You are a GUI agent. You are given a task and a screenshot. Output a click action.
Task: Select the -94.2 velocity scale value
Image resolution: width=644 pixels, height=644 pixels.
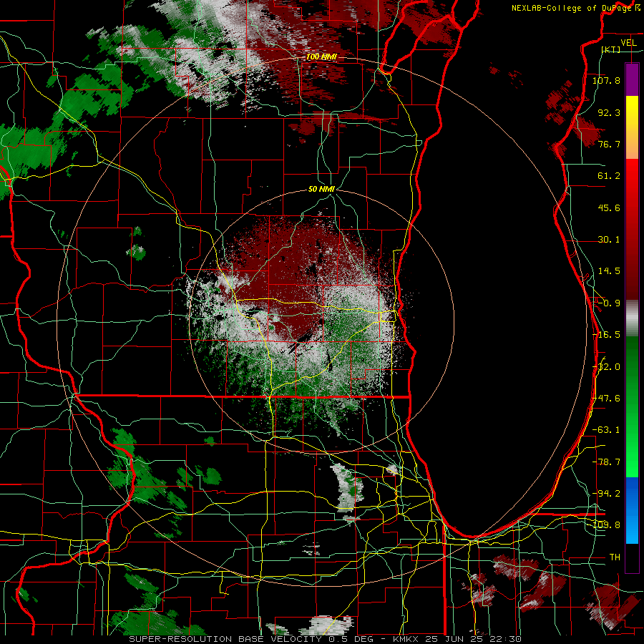pos(606,494)
